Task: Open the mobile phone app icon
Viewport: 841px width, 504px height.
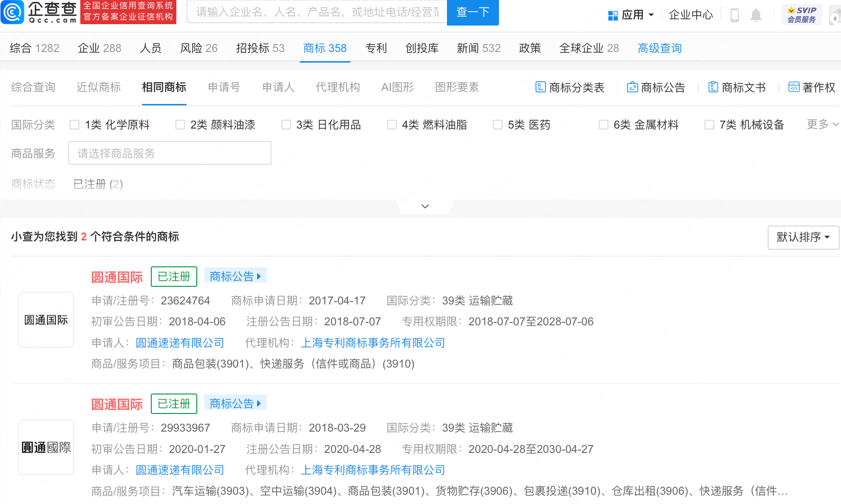Action: (735, 15)
